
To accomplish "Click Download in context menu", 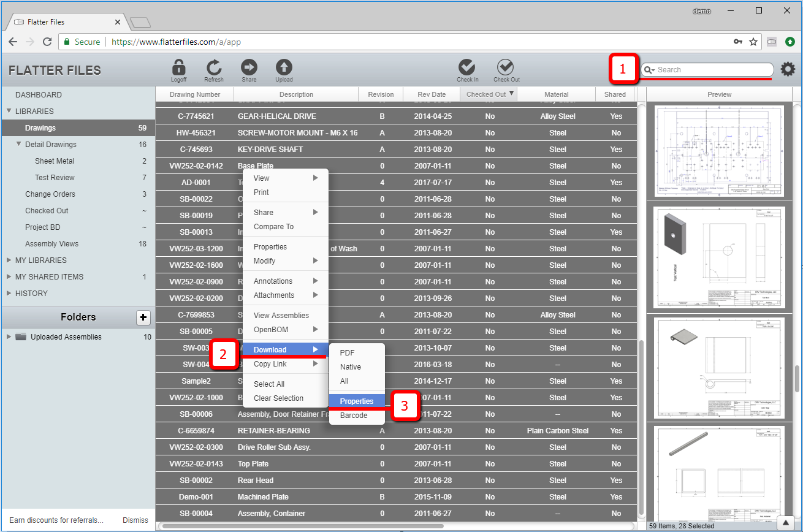I will [286, 349].
